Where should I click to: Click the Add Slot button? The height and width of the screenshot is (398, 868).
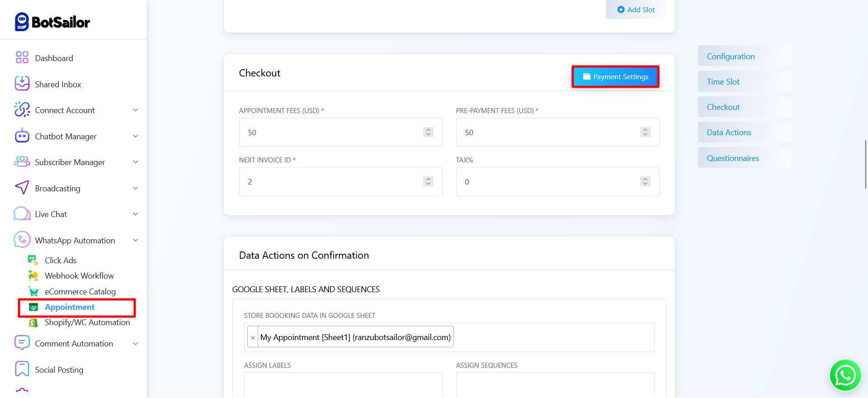[x=636, y=9]
